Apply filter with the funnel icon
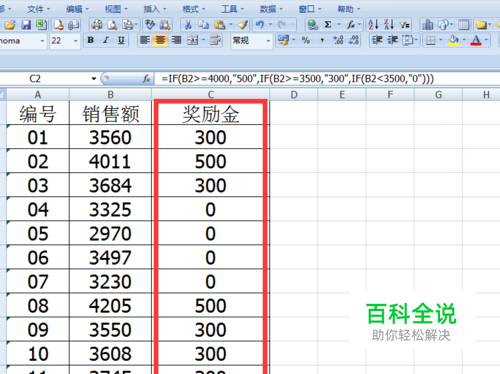Screen dimensions: 500x374 (x=404, y=25)
